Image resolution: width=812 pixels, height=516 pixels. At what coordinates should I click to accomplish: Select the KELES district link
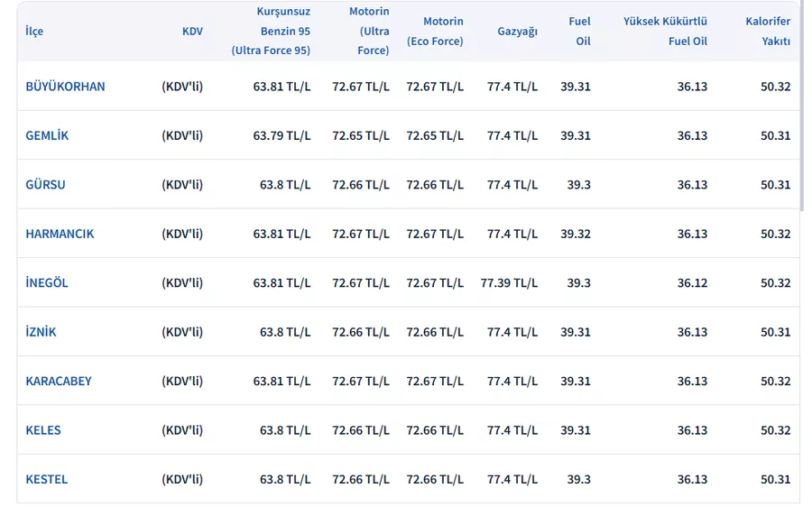point(43,430)
